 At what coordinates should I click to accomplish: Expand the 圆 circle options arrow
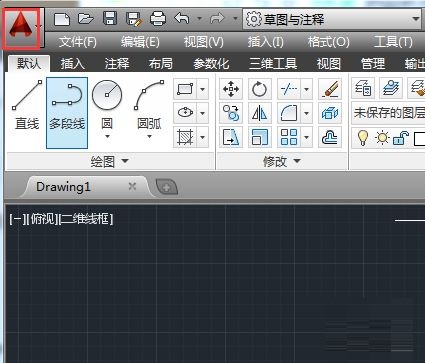pyautogui.click(x=107, y=136)
